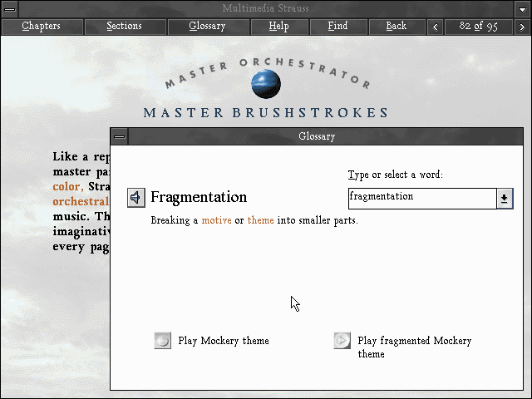Click the '82 of 95' page indicator
Screen dimensions: 532x399
point(479,27)
